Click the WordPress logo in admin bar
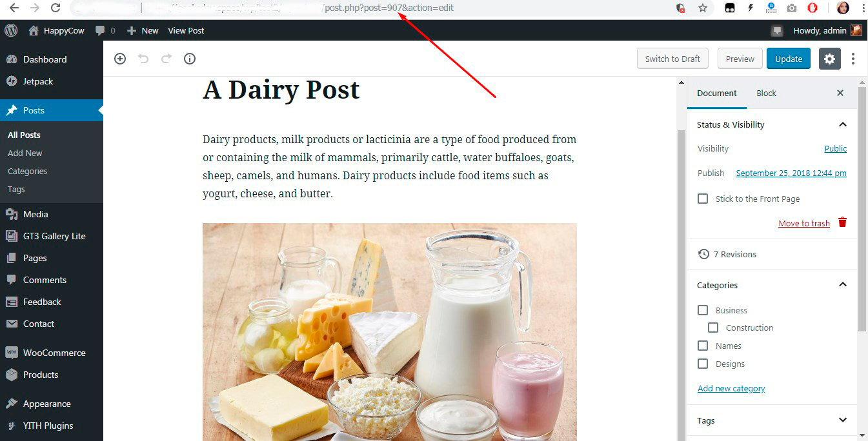868x441 pixels. [11, 30]
